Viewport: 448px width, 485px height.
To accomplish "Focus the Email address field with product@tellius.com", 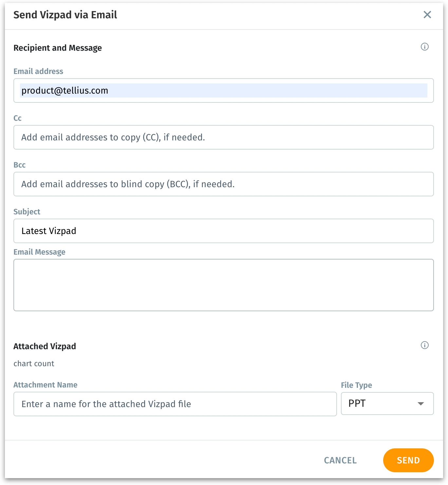I will click(223, 91).
